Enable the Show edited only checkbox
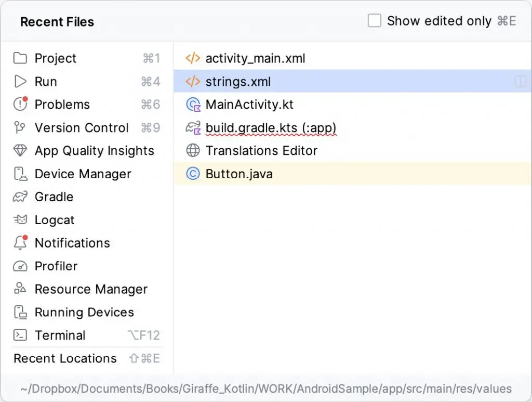Viewport: 532px width, 402px height. pyautogui.click(x=374, y=20)
